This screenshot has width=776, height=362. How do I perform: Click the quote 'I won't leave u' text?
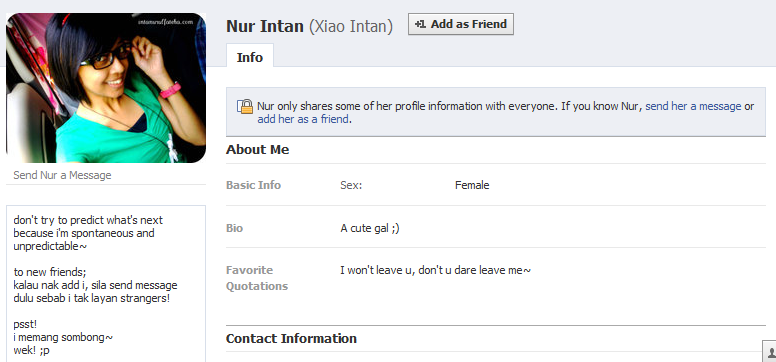(x=436, y=270)
